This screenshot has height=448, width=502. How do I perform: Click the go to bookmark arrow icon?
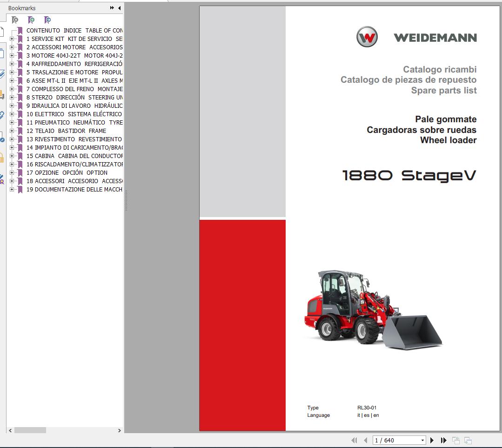pyautogui.click(x=47, y=20)
